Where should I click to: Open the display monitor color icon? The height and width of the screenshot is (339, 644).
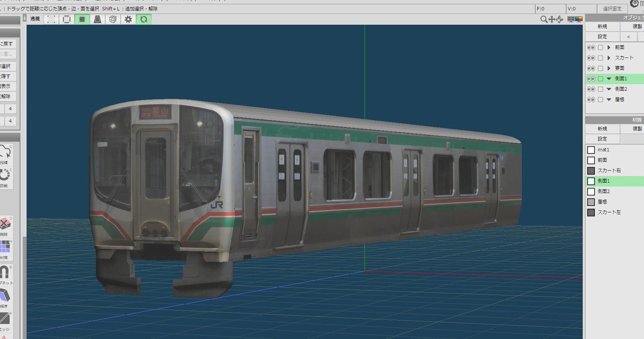[x=579, y=19]
